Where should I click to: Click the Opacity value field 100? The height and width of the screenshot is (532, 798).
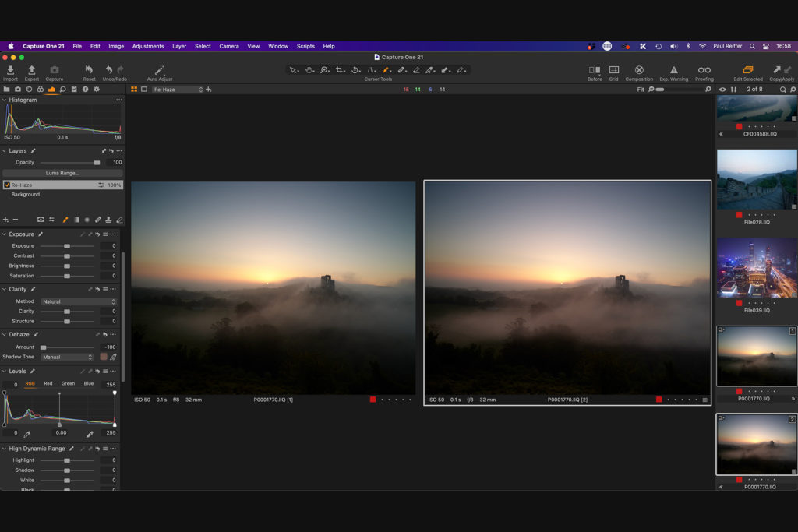(x=114, y=162)
